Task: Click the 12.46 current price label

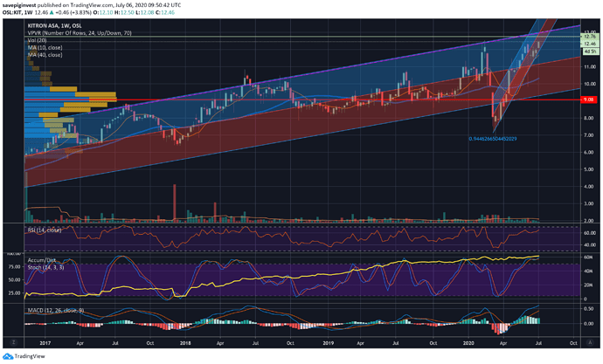Action: [x=590, y=44]
